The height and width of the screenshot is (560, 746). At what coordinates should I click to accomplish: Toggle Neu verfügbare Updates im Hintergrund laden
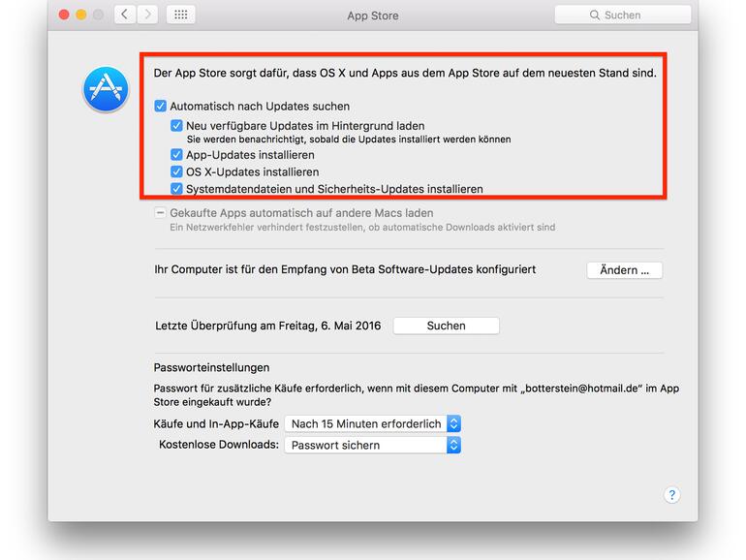176,126
